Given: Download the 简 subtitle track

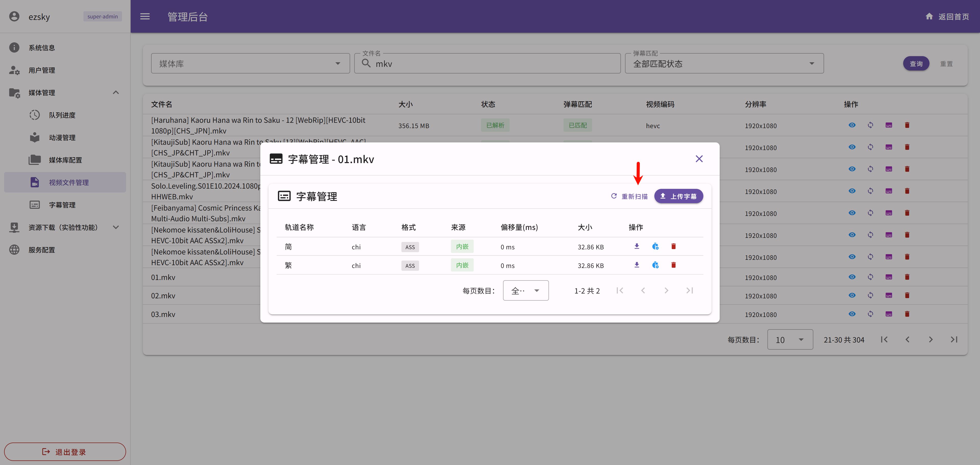Looking at the screenshot, I should point(636,247).
